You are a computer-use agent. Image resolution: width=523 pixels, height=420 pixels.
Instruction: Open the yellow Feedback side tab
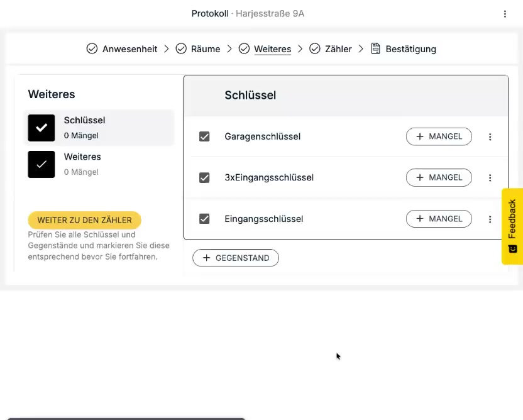point(512,226)
